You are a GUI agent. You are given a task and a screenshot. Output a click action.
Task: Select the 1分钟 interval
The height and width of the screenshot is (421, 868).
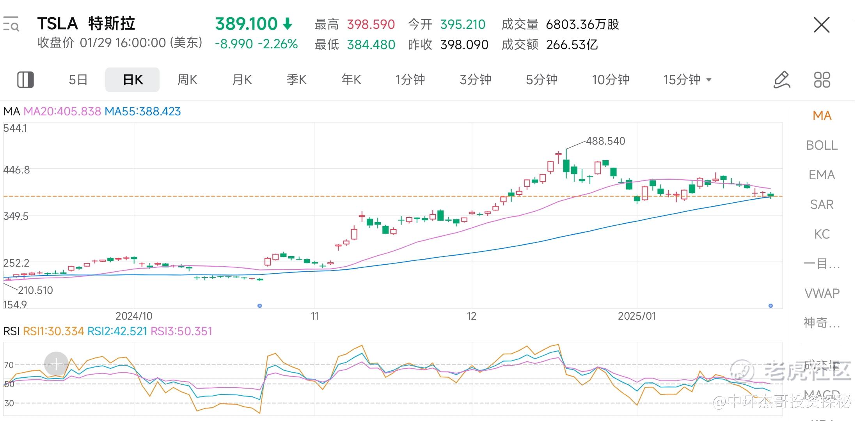(410, 80)
